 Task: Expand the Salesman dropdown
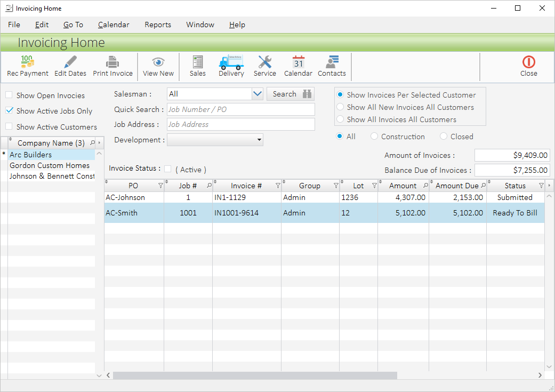[258, 94]
